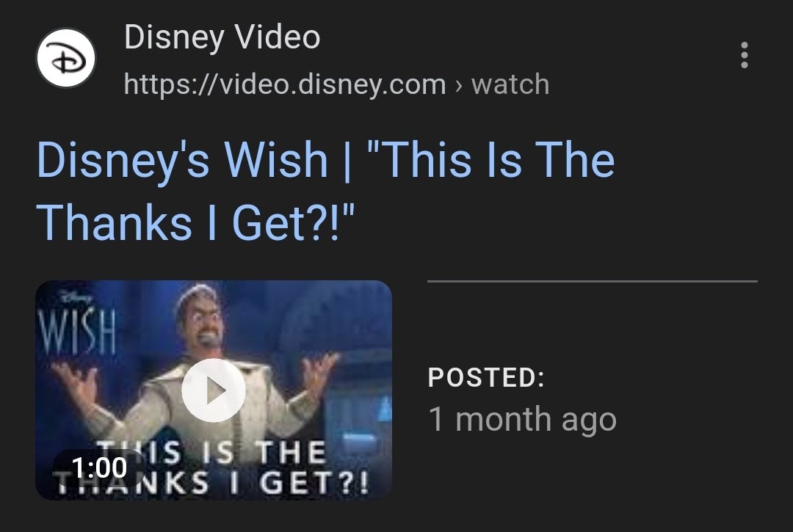Tap the 1:00 duration badge
The height and width of the screenshot is (532, 793).
coord(99,467)
